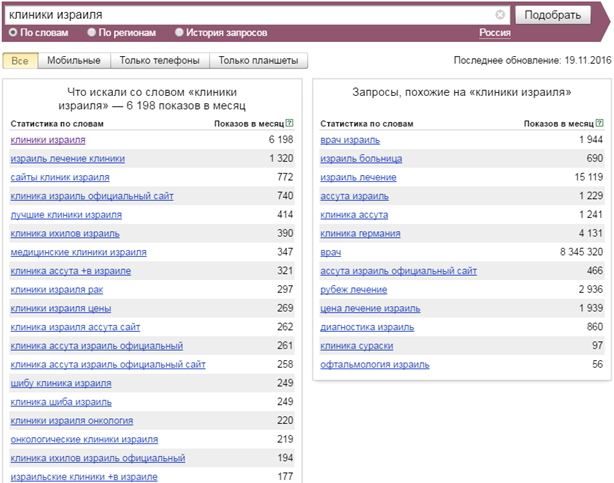Open the 'врач израиль' similar query
Viewport: 614px width, 483px height.
click(350, 140)
